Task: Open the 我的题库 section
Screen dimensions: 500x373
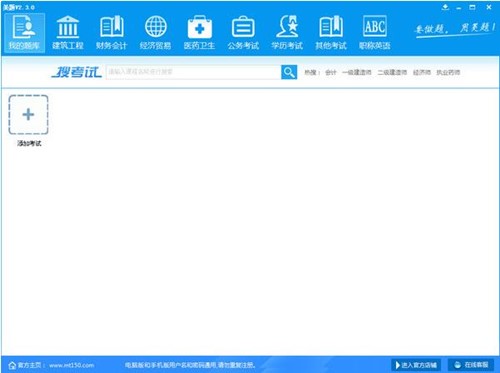Action: click(24, 33)
